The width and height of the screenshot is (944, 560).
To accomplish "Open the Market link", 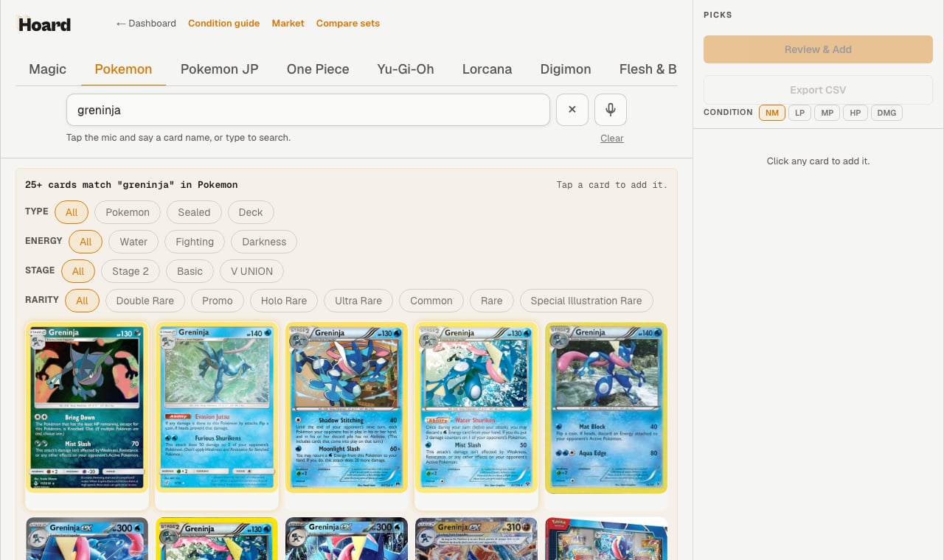I will point(288,24).
